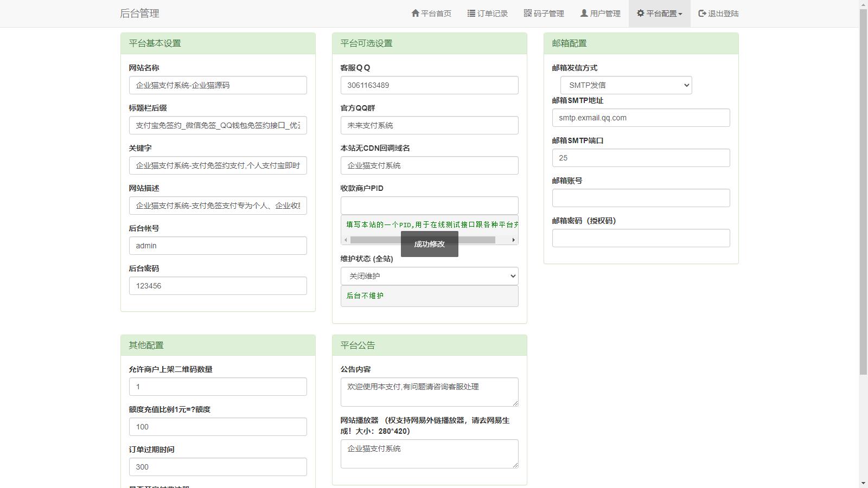
Task: Click the 邮箱账号 input field
Action: (x=641, y=198)
